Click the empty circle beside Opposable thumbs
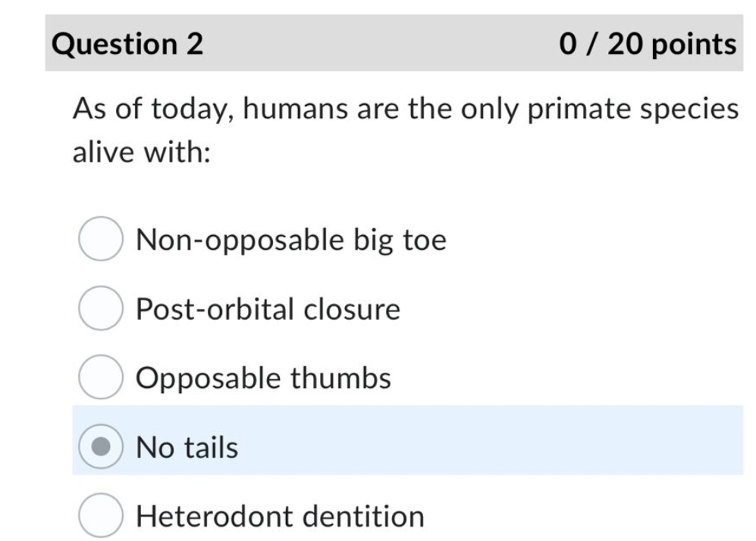The image size is (756, 541). pos(99,377)
